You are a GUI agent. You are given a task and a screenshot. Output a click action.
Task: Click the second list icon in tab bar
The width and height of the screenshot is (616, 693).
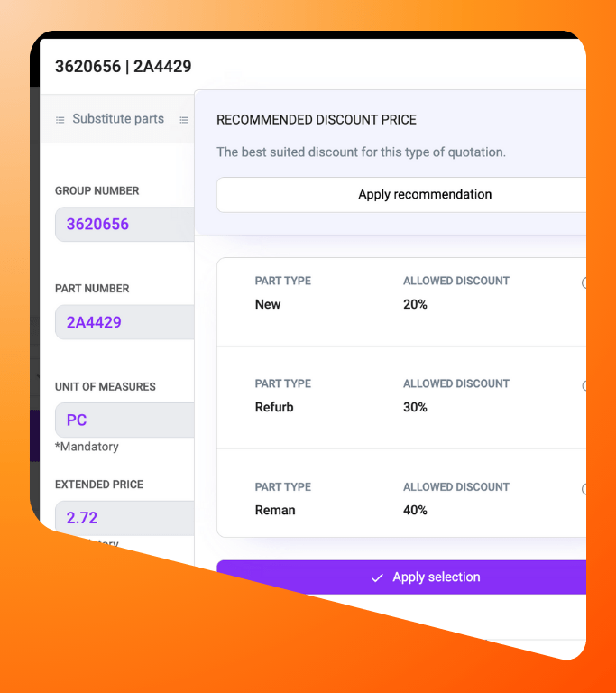(x=184, y=119)
